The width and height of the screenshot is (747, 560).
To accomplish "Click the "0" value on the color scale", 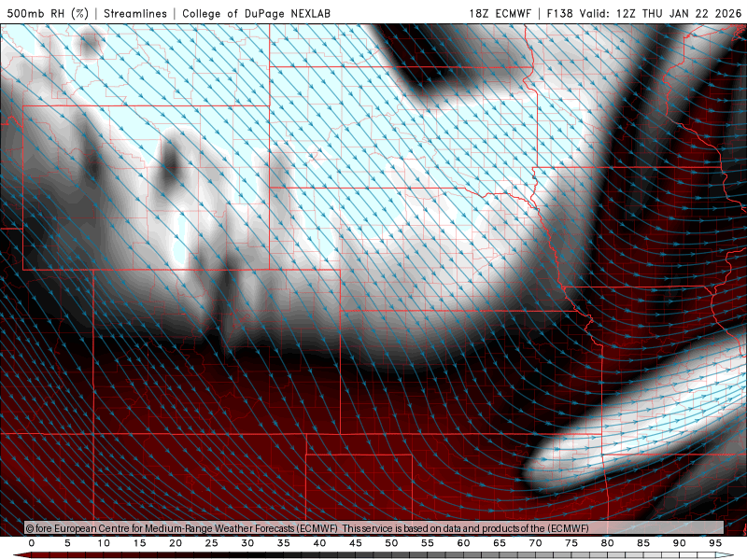I will [x=32, y=543].
